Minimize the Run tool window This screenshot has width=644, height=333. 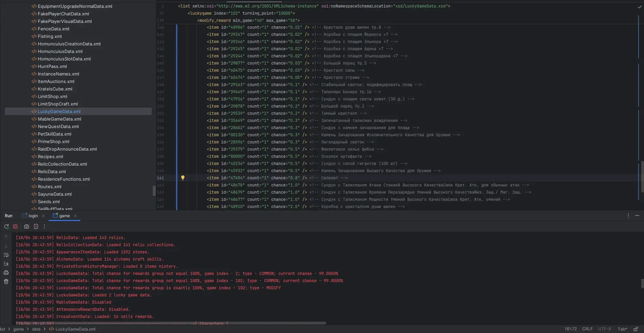(x=637, y=216)
